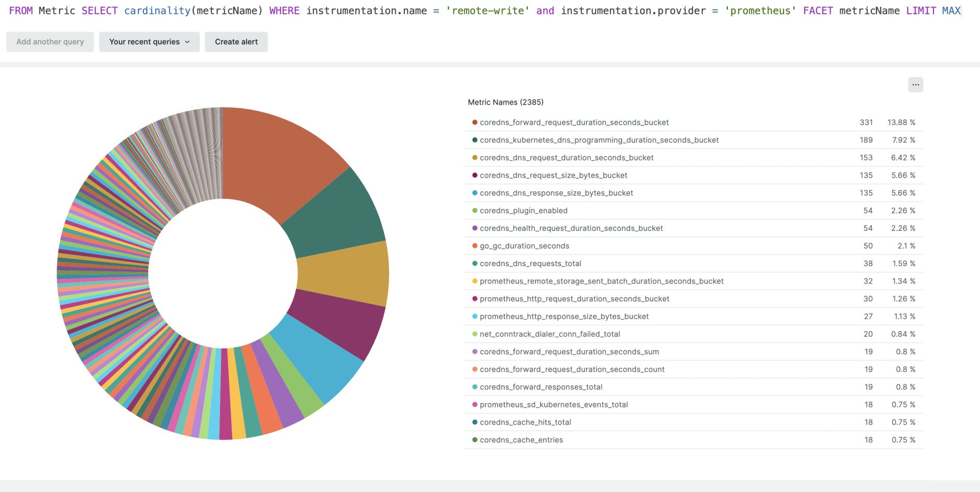Toggle the coredns_cache_hits_total legend entry
This screenshot has height=492, width=980.
tap(525, 422)
